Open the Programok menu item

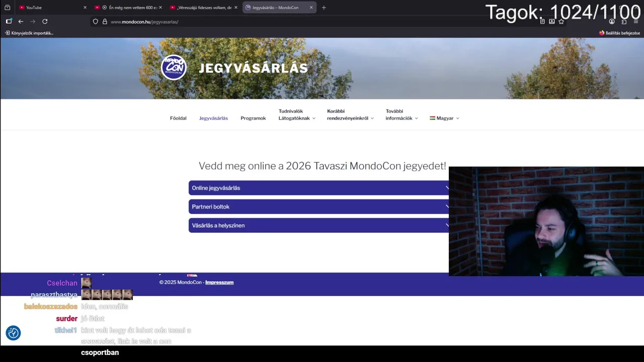click(x=253, y=118)
